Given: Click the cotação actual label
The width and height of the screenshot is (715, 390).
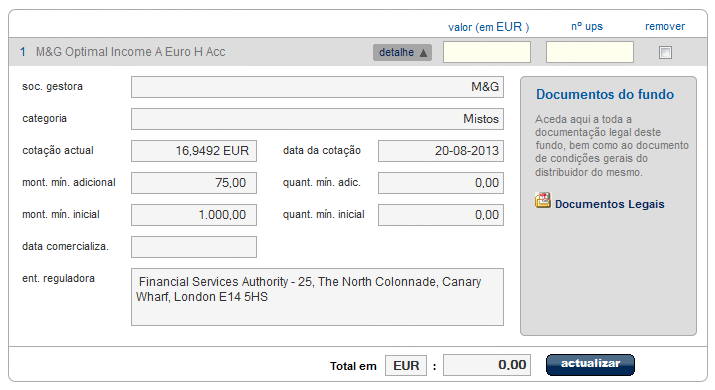Looking at the screenshot, I should [57, 151].
